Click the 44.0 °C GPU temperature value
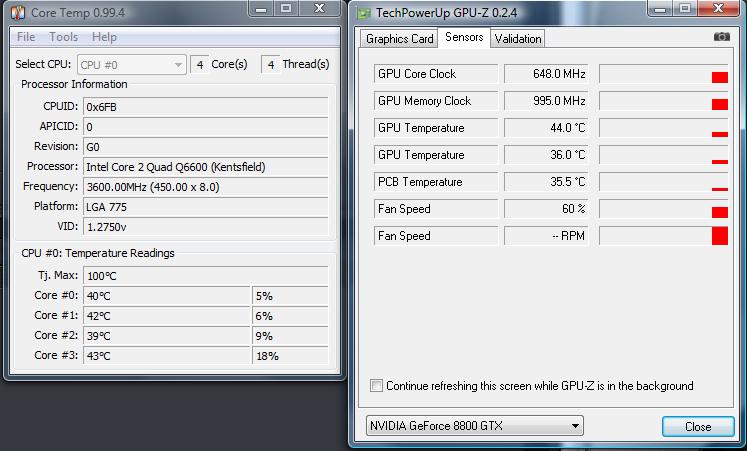Image resolution: width=747 pixels, height=451 pixels. click(x=546, y=128)
